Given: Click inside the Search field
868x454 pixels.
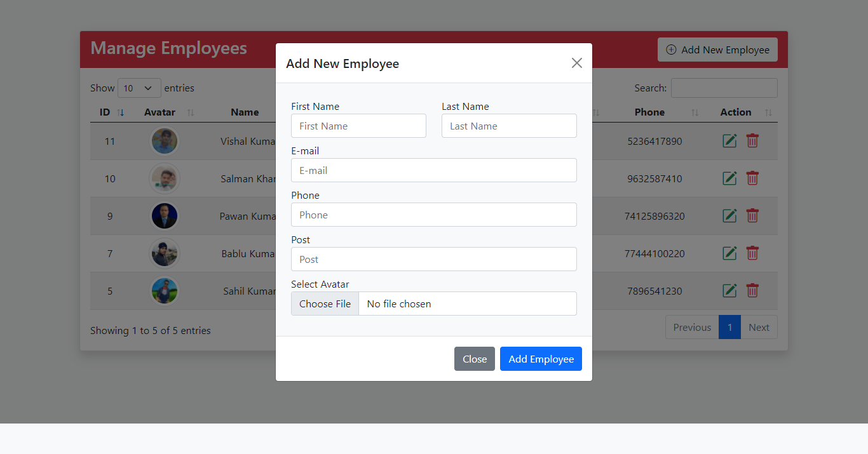Looking at the screenshot, I should (x=724, y=88).
